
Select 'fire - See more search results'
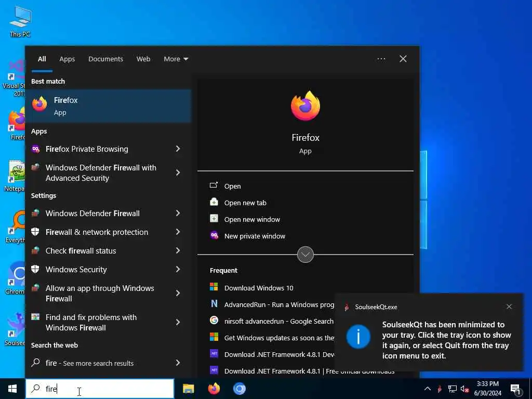[89, 363]
